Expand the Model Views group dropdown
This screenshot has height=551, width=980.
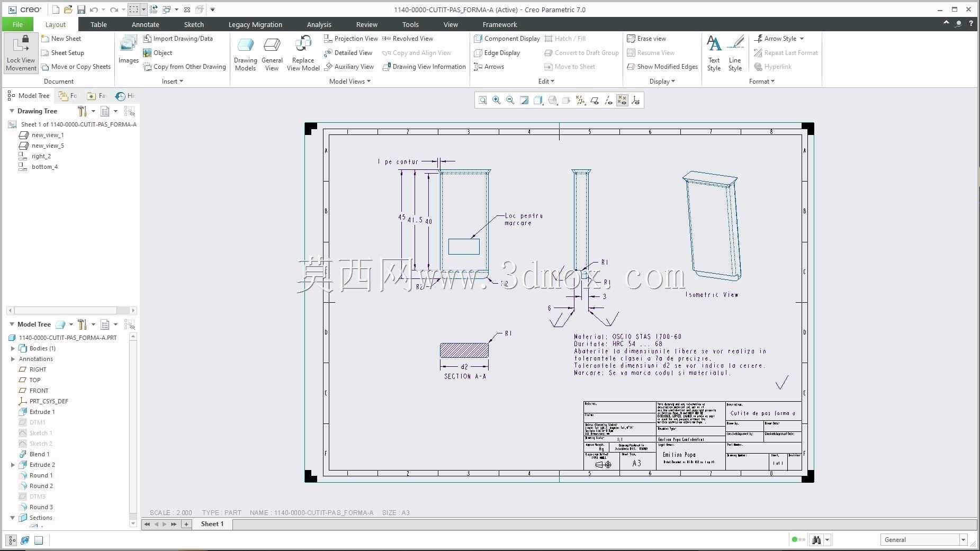click(350, 82)
